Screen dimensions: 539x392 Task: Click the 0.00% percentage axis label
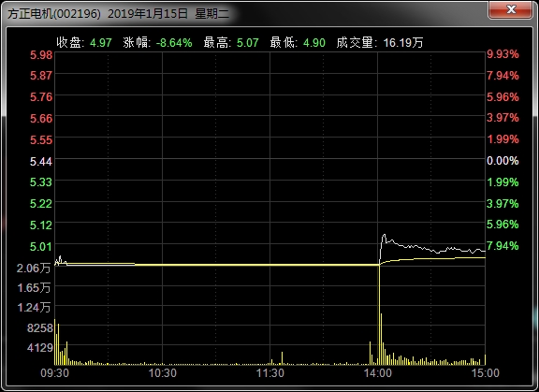(x=503, y=160)
